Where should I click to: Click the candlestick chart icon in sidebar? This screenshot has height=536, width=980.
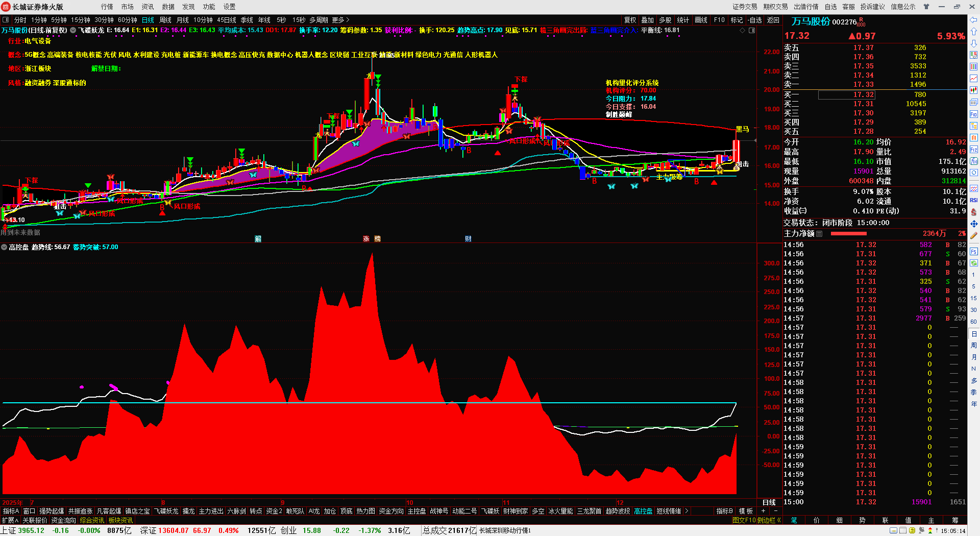(974, 90)
